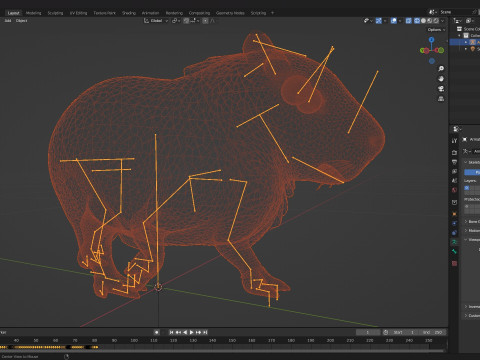Toggle X-ray mode in viewport

(x=409, y=21)
